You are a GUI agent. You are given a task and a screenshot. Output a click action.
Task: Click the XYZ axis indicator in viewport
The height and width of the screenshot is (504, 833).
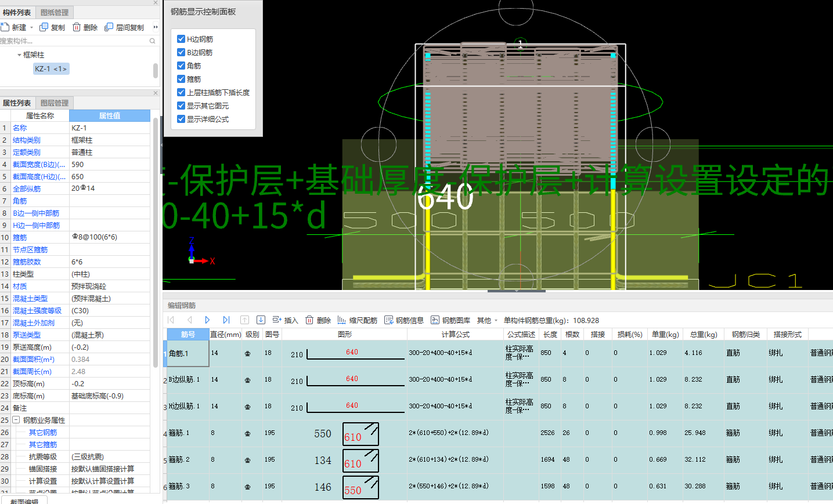pyautogui.click(x=200, y=252)
